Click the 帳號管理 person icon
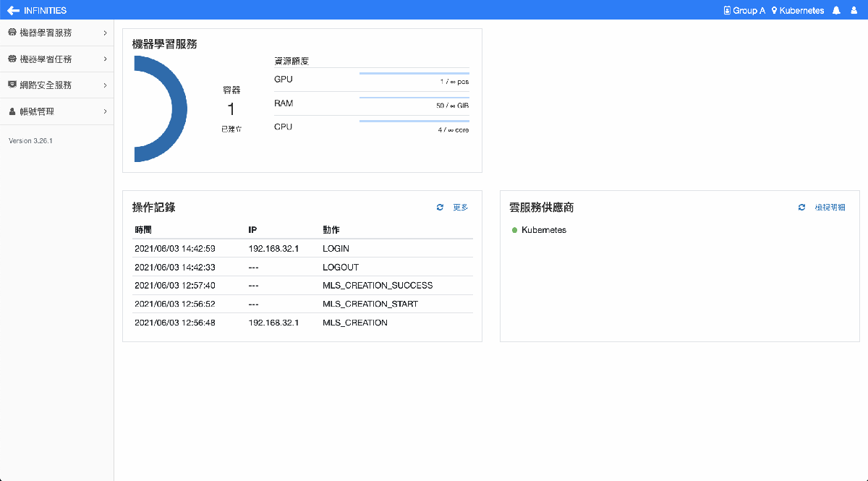The height and width of the screenshot is (481, 868). [x=12, y=112]
